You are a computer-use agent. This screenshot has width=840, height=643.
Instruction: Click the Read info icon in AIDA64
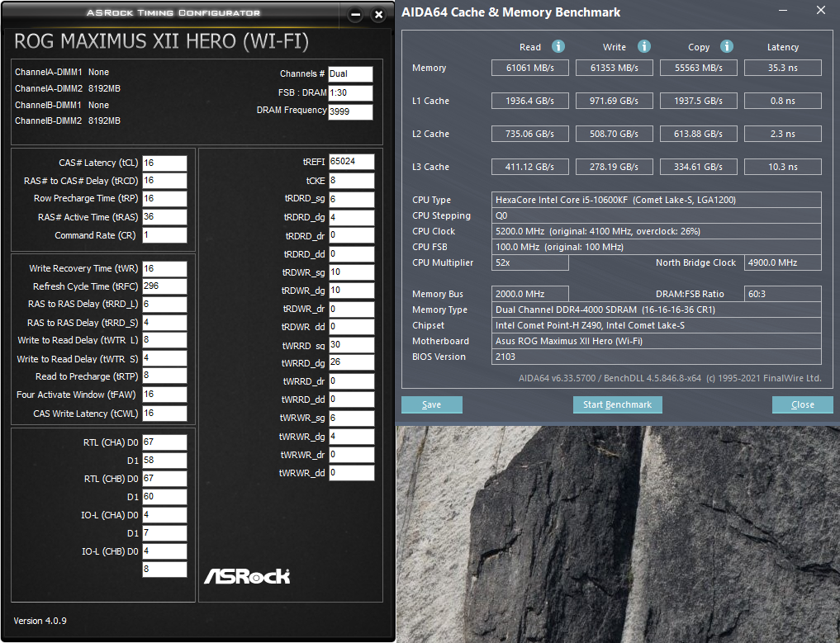click(558, 46)
